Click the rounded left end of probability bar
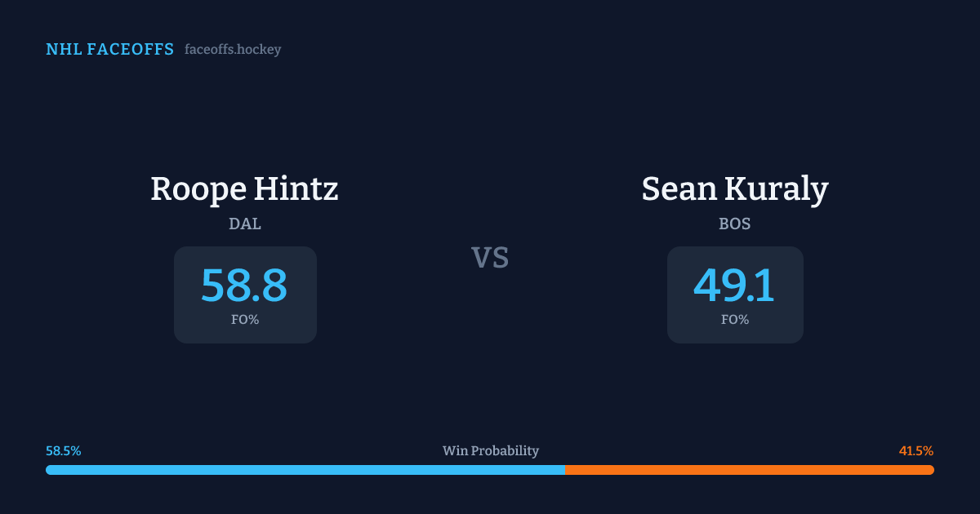 coord(49,470)
